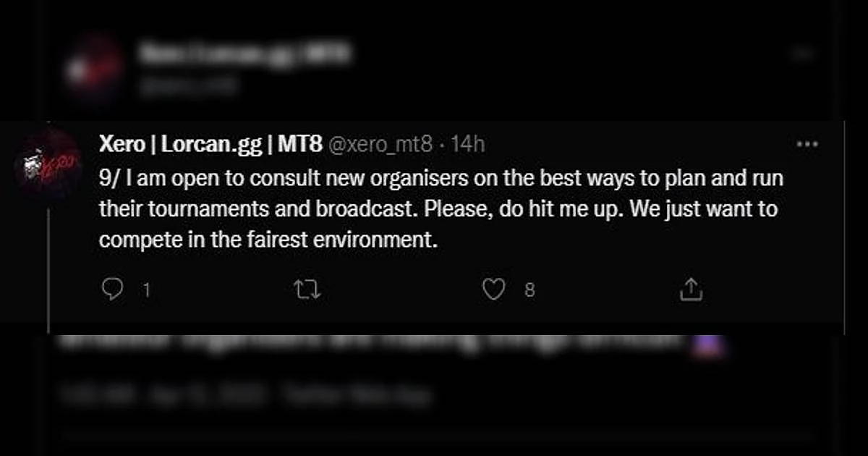Open the Xero | Lorcan.gg | MT8 profile name
868x456 pixels.
210,144
